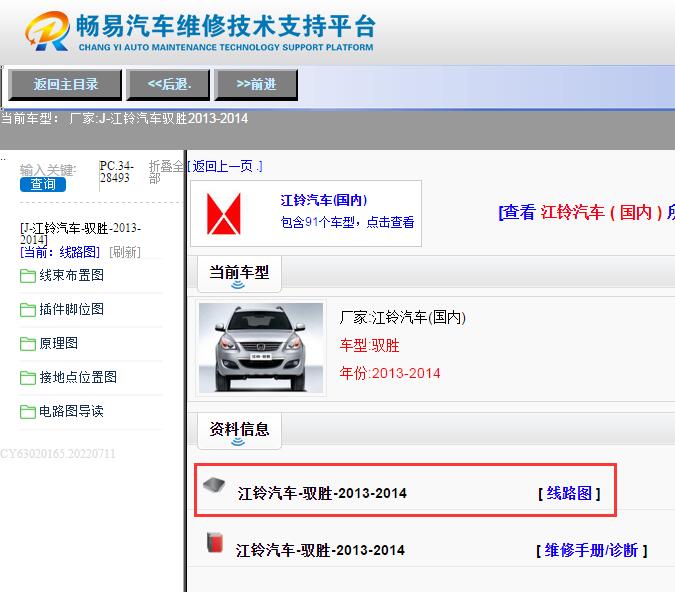The width and height of the screenshot is (675, 592).
Task: Click the 车型:驭胜 text
Action: click(369, 345)
